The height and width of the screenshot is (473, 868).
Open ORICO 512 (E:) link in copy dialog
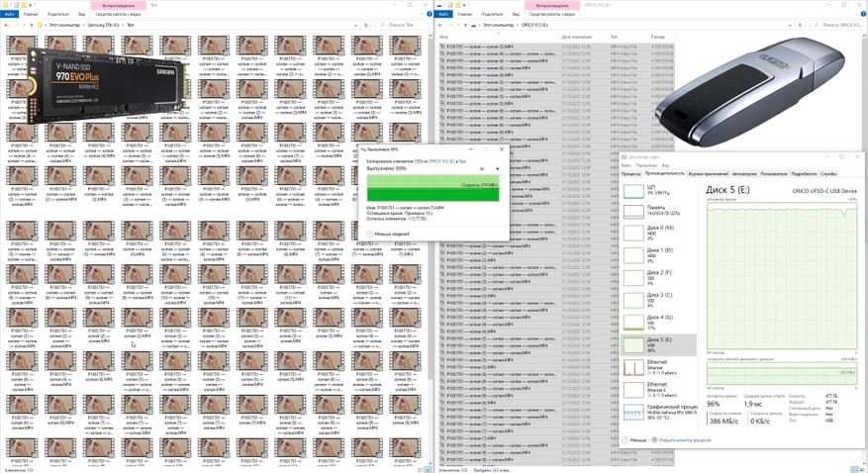[442, 161]
